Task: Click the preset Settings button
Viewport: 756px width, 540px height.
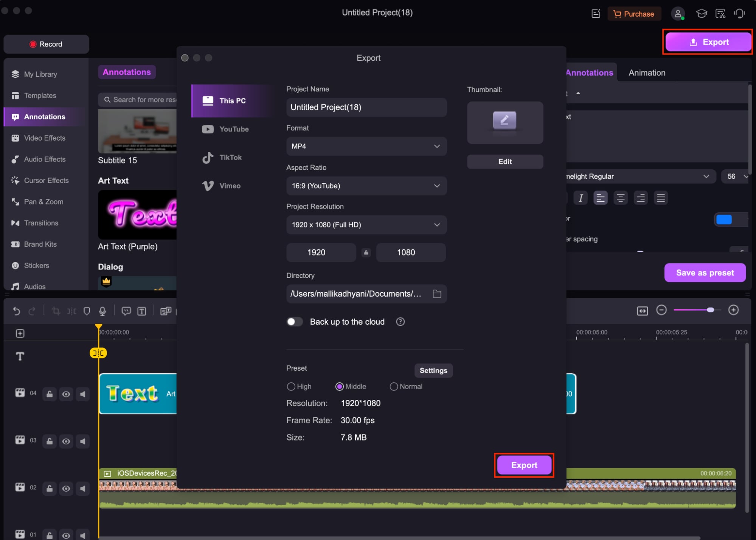Action: [433, 370]
